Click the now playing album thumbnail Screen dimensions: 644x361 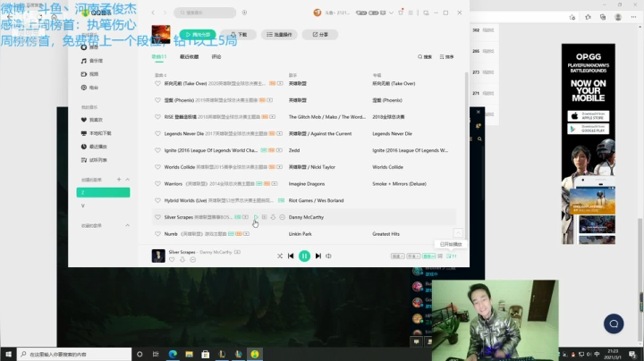(x=158, y=256)
